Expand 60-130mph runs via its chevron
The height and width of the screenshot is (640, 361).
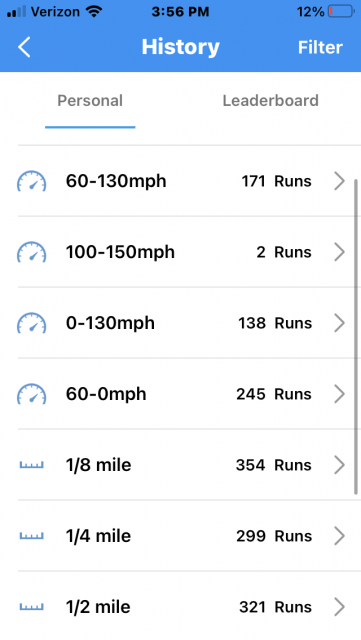[x=339, y=181]
